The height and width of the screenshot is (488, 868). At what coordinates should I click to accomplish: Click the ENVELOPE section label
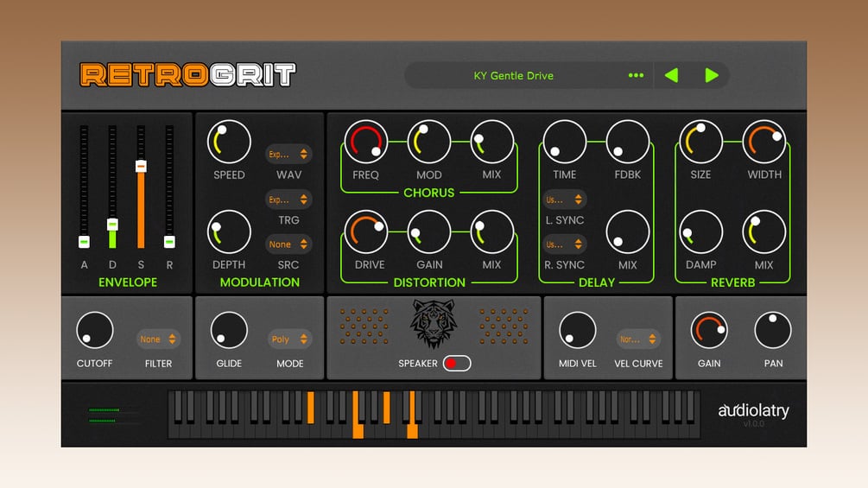tap(128, 282)
